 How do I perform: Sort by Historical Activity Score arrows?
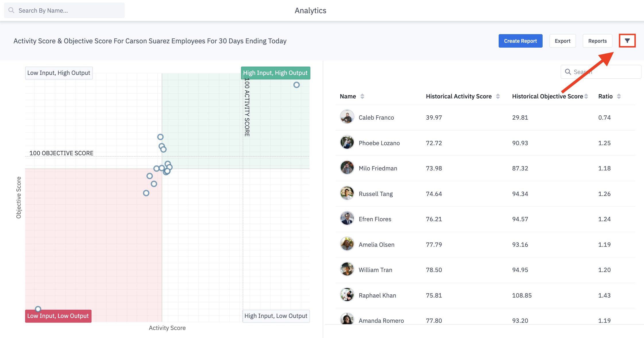coord(498,96)
